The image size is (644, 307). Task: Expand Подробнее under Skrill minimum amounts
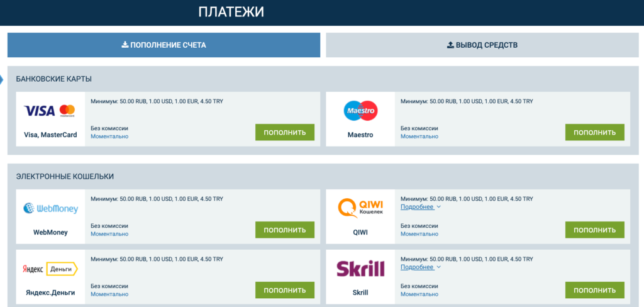click(421, 267)
